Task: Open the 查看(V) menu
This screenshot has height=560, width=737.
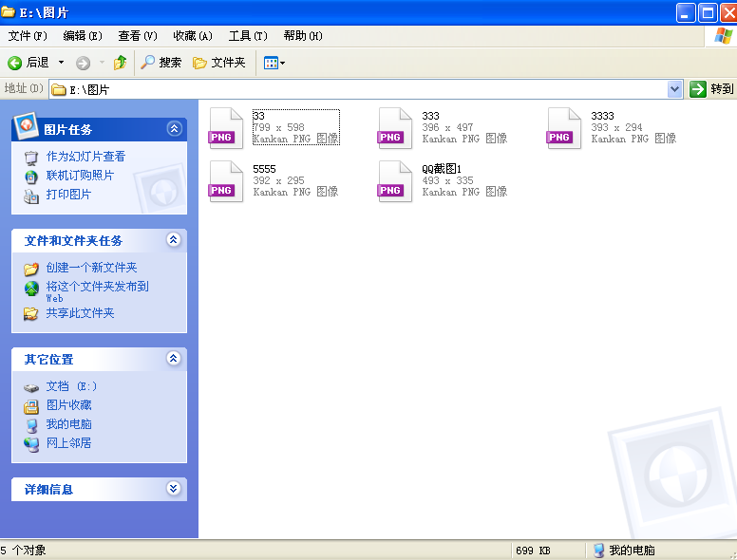Action: point(138,36)
